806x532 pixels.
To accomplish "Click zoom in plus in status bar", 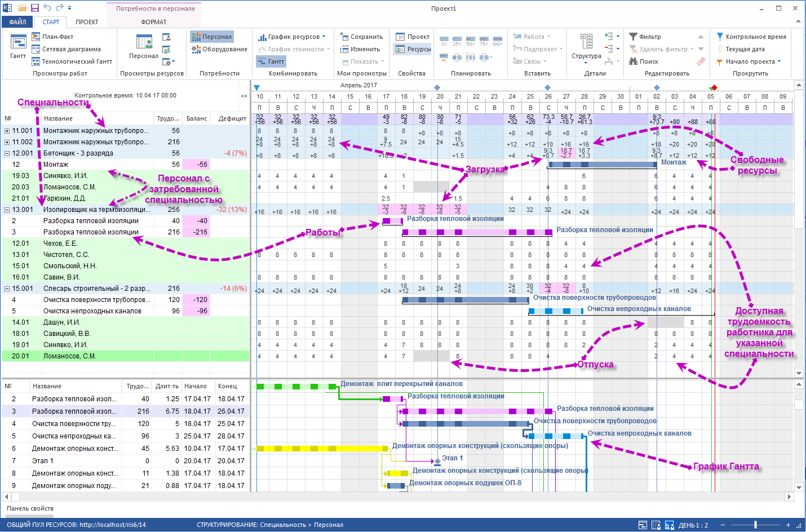I will click(788, 525).
